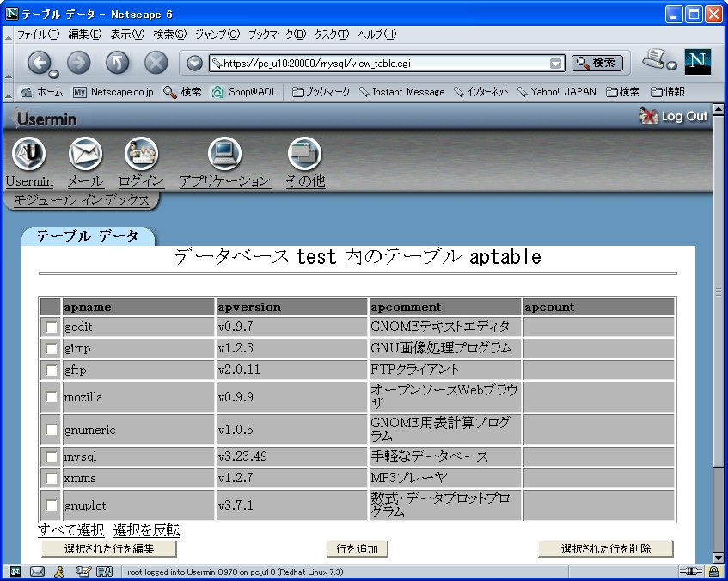Open Navigator from the status bar N icon
This screenshot has height=581, width=728.
(15, 572)
